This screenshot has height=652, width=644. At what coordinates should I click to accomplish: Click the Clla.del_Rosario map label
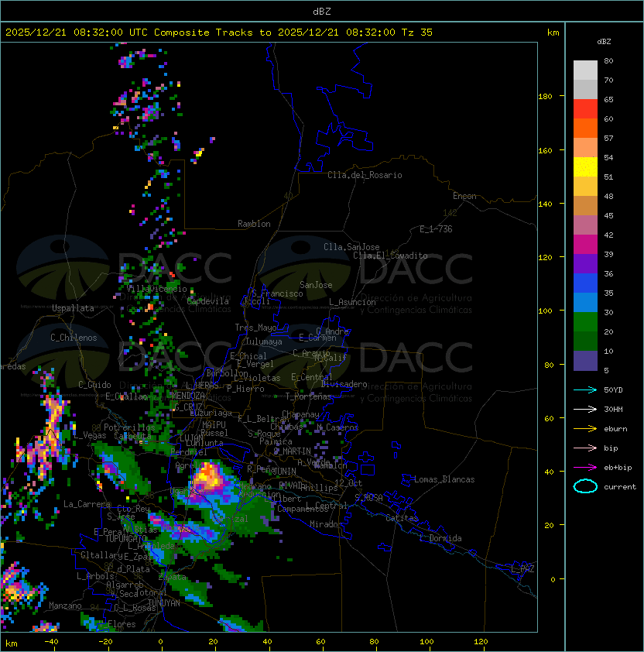pos(365,175)
